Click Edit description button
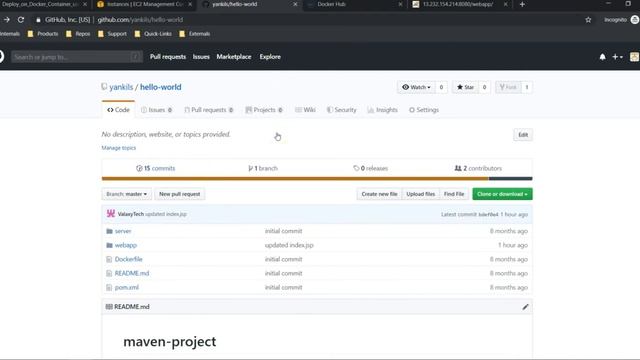This screenshot has height=360, width=640. tap(523, 135)
